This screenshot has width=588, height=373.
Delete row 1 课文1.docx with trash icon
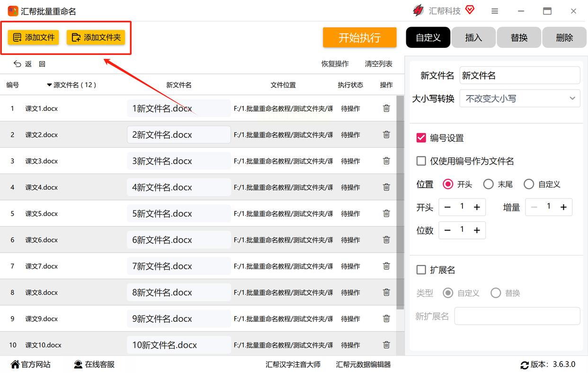(386, 109)
